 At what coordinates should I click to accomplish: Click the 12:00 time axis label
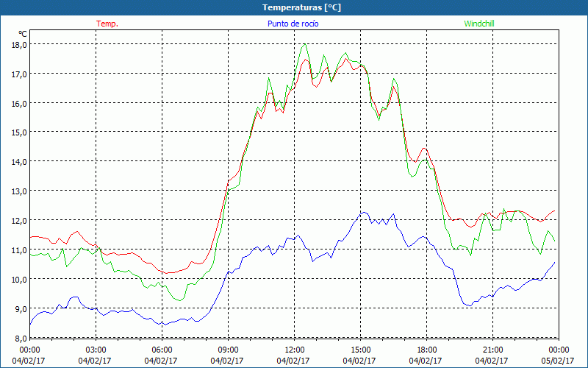294,350
